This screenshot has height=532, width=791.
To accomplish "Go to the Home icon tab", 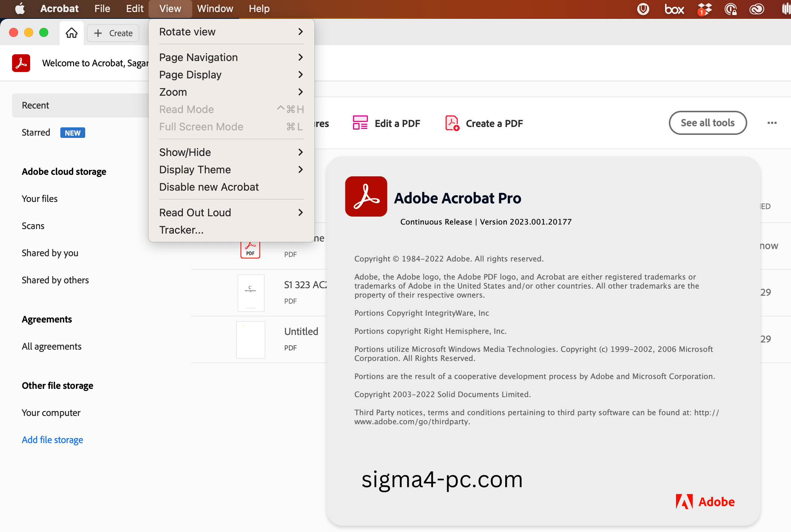I will (x=72, y=33).
